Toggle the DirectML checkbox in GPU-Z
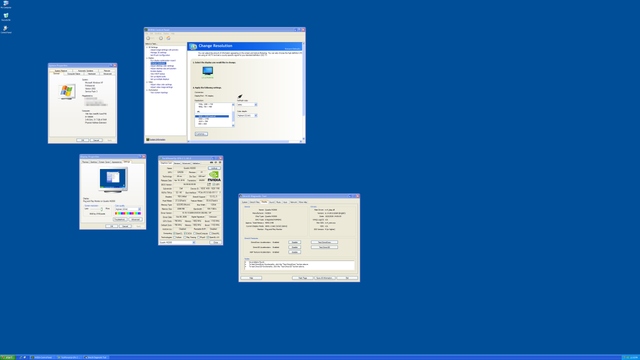The image size is (640, 360). click(x=211, y=233)
